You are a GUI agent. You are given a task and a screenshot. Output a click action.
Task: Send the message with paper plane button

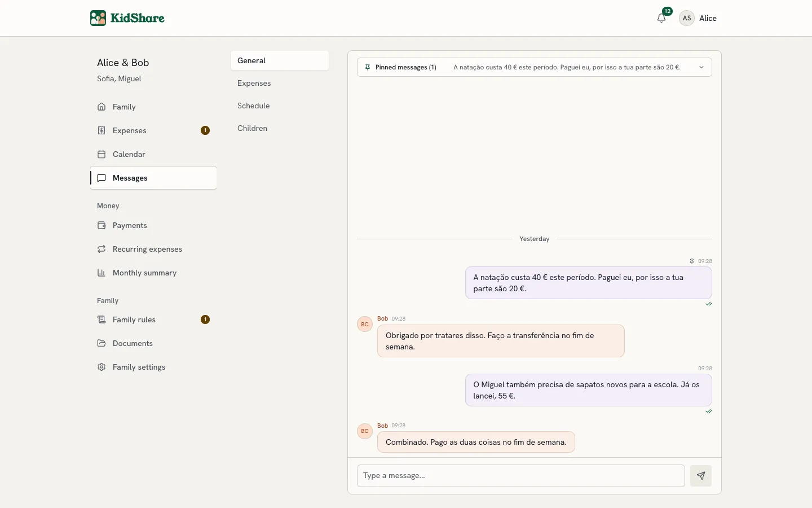click(x=701, y=476)
